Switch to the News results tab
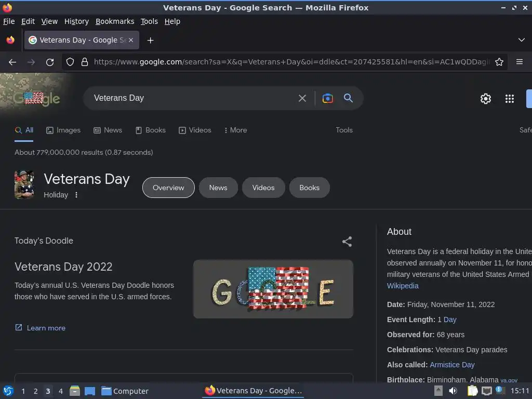The width and height of the screenshot is (532, 399). pos(108,130)
